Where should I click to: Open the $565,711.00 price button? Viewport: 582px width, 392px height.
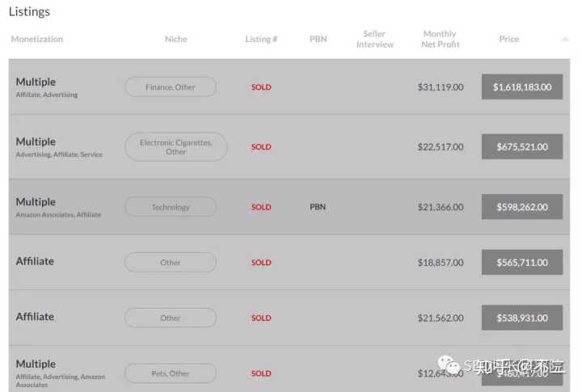(522, 263)
